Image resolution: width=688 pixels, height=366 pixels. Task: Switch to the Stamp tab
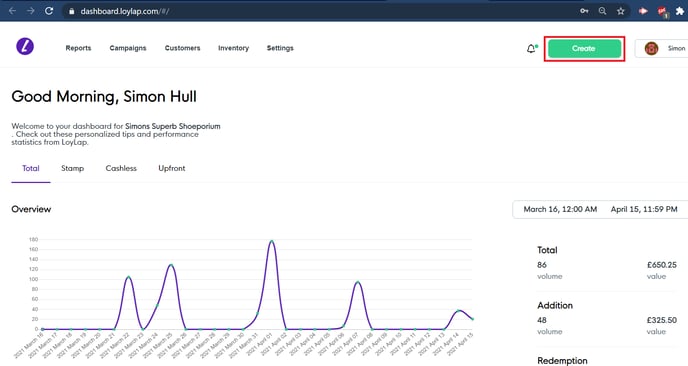click(72, 169)
